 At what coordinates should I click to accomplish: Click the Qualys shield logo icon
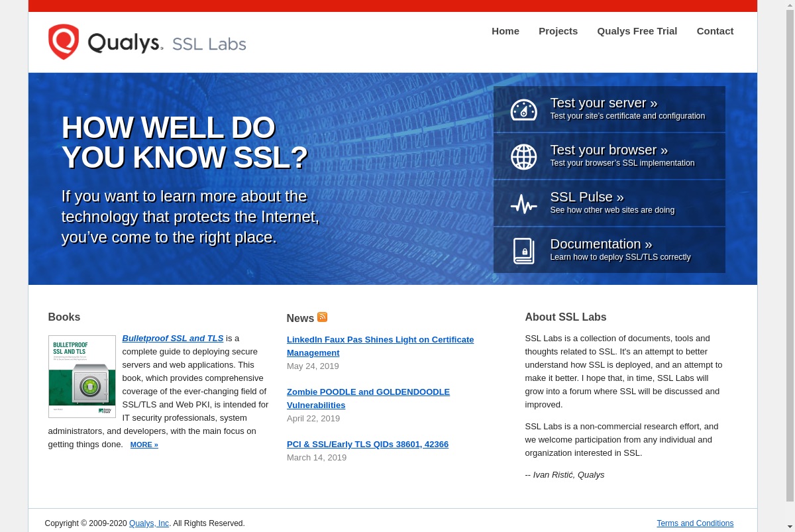tap(64, 42)
